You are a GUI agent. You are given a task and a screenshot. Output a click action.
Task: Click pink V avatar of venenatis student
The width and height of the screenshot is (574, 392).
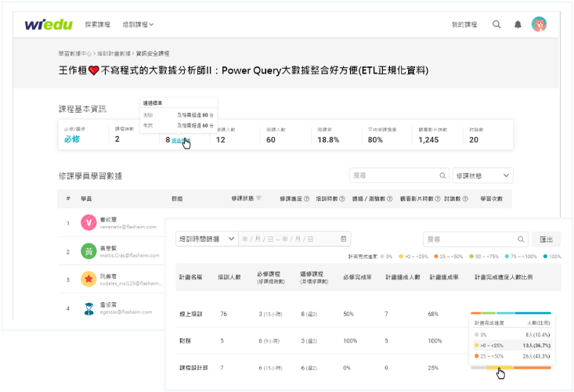(88, 223)
